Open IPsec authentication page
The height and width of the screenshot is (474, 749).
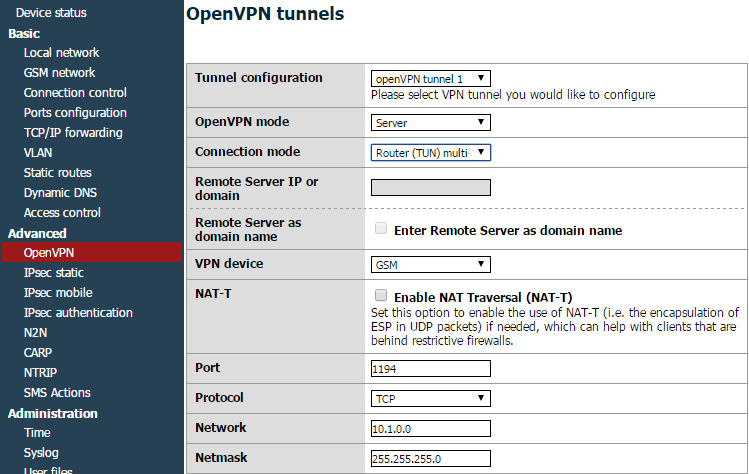(78, 313)
